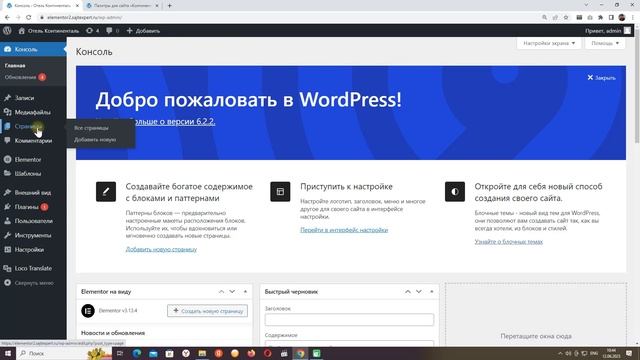The height and width of the screenshot is (360, 640).
Task: Open the Комментарии menu
Action: tap(33, 141)
